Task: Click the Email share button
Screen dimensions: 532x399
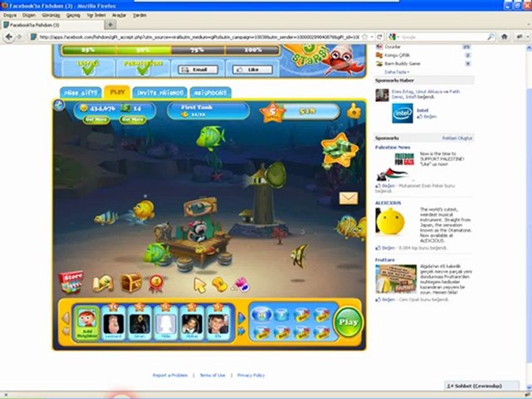Action: pos(198,70)
